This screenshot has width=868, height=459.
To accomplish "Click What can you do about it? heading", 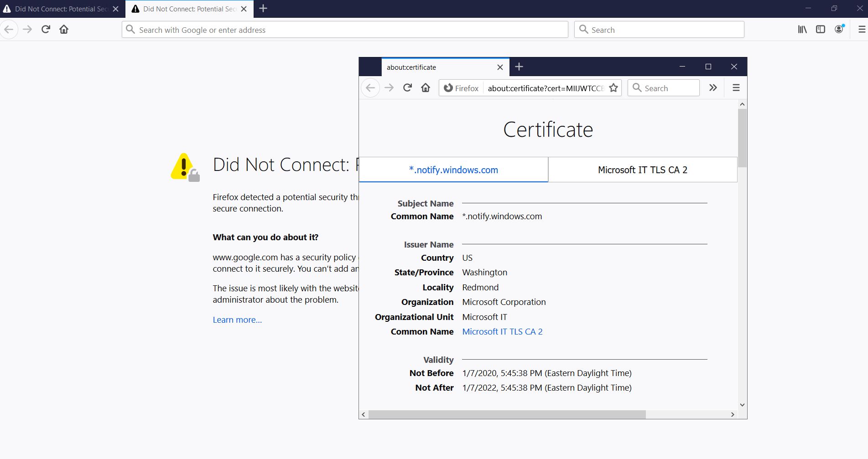I will pyautogui.click(x=265, y=237).
